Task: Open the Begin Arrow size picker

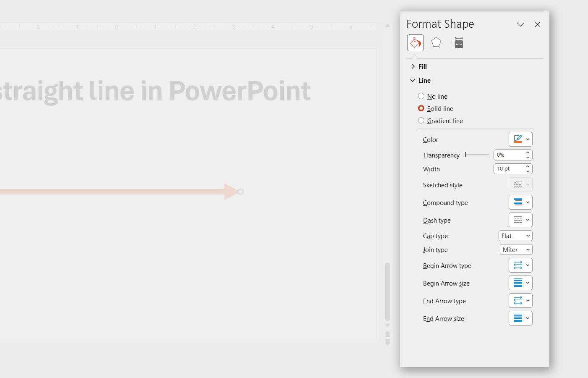Action: pos(520,283)
